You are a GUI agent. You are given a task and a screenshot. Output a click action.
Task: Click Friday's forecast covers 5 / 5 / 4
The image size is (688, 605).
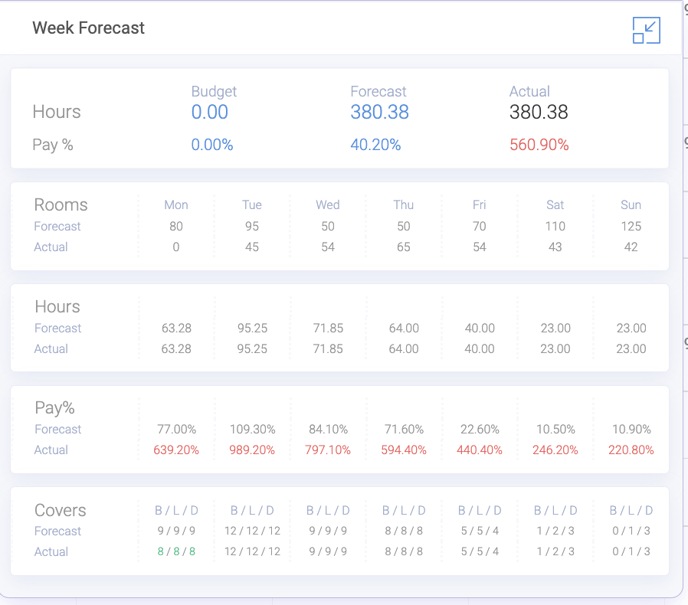480,531
